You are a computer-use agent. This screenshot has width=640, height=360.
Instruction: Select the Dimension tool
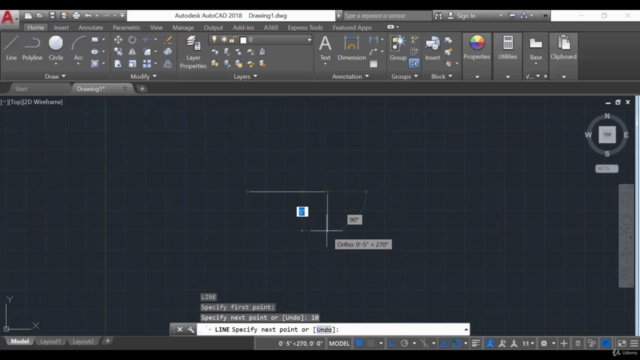351,48
